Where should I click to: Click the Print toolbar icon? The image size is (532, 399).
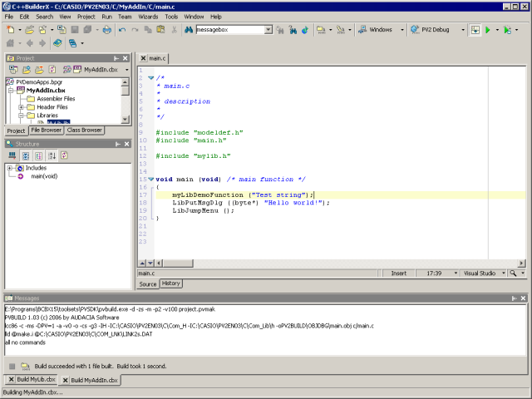107,30
